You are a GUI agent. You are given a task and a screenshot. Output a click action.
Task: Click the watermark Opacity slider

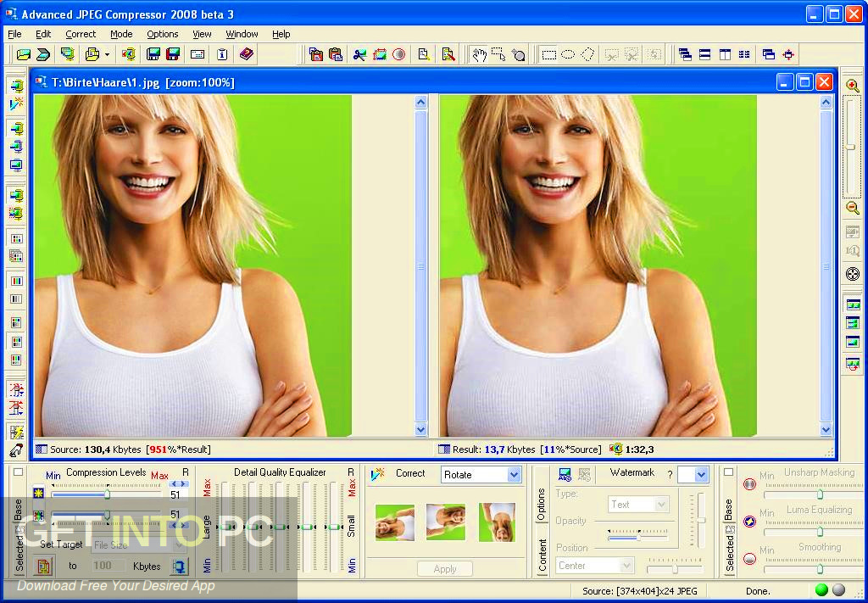click(x=637, y=536)
